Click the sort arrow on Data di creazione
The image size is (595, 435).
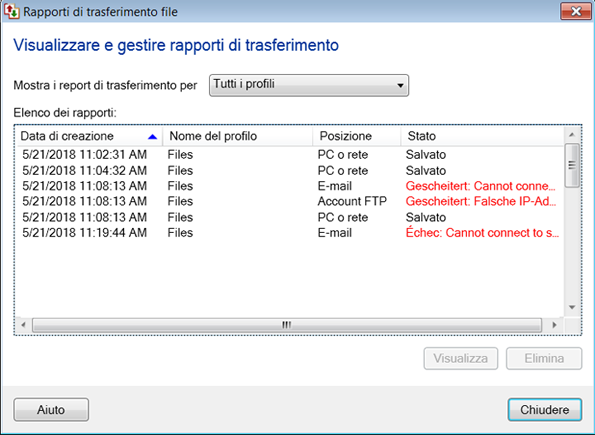click(153, 137)
